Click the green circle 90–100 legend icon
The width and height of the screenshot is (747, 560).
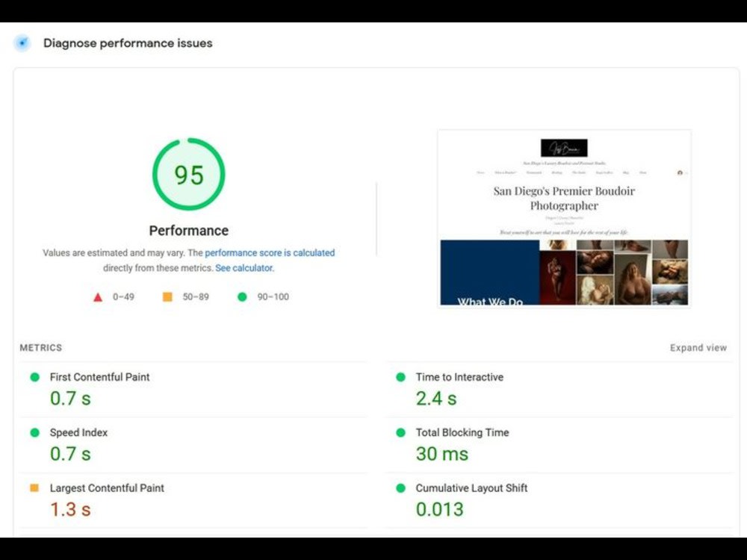pos(242,296)
